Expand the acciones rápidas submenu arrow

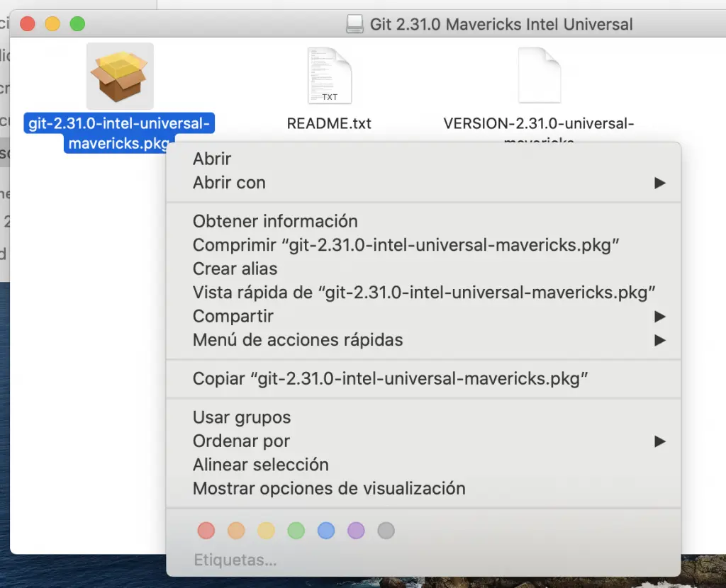pyautogui.click(x=660, y=341)
